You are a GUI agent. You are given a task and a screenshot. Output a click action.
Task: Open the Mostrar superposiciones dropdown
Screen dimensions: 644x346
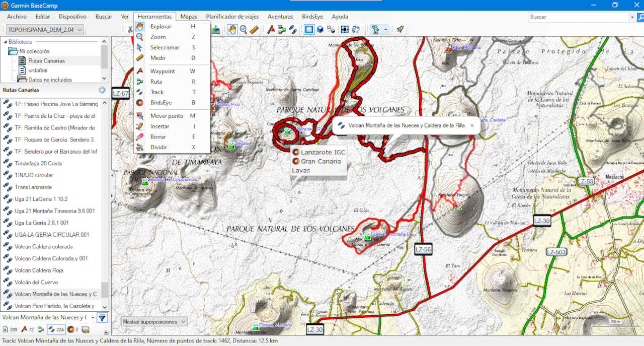pyautogui.click(x=155, y=321)
